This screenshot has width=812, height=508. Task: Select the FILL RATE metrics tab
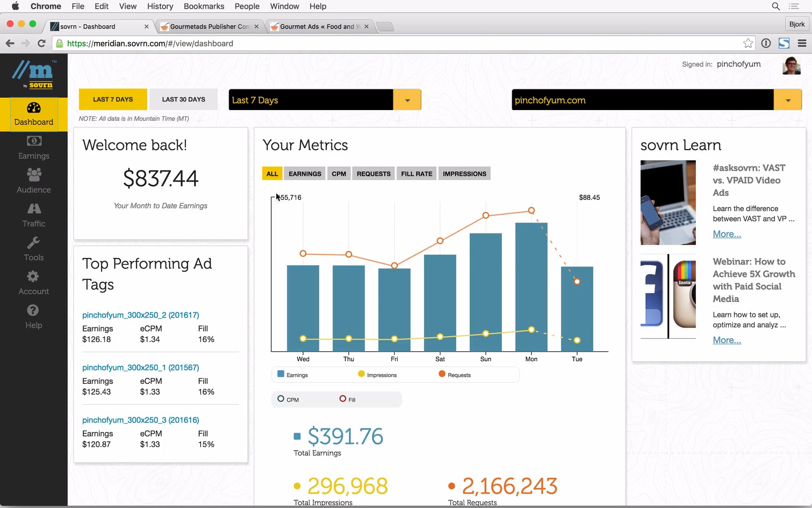point(417,174)
